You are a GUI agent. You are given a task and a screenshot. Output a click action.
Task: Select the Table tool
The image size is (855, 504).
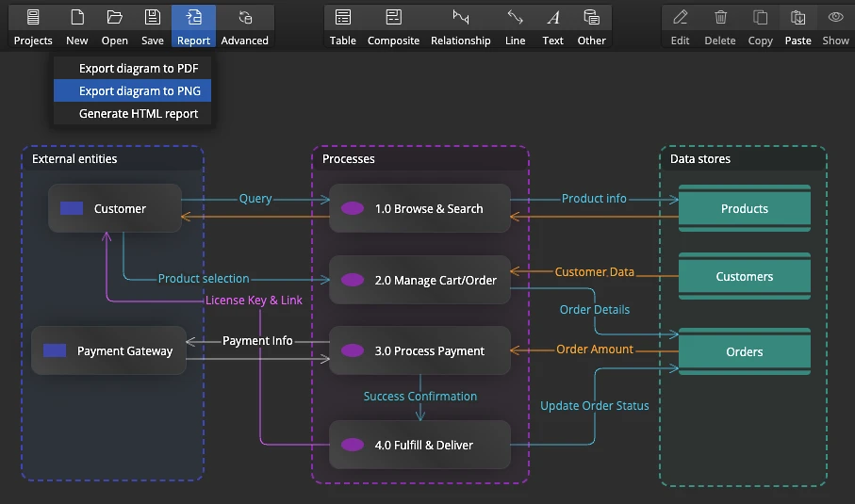342,26
